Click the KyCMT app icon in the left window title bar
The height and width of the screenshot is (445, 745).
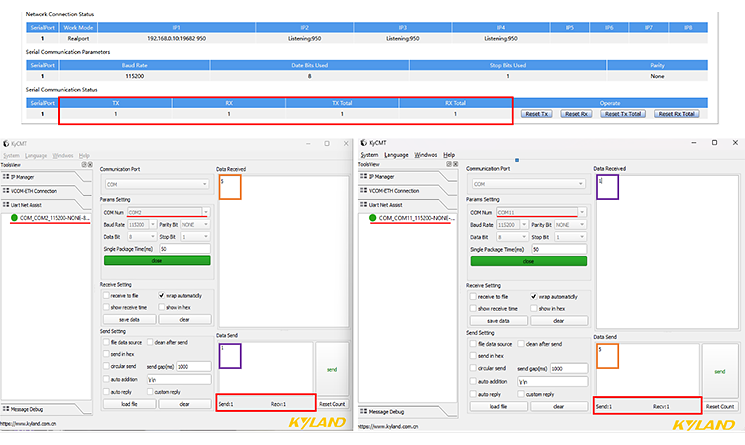pos(6,143)
